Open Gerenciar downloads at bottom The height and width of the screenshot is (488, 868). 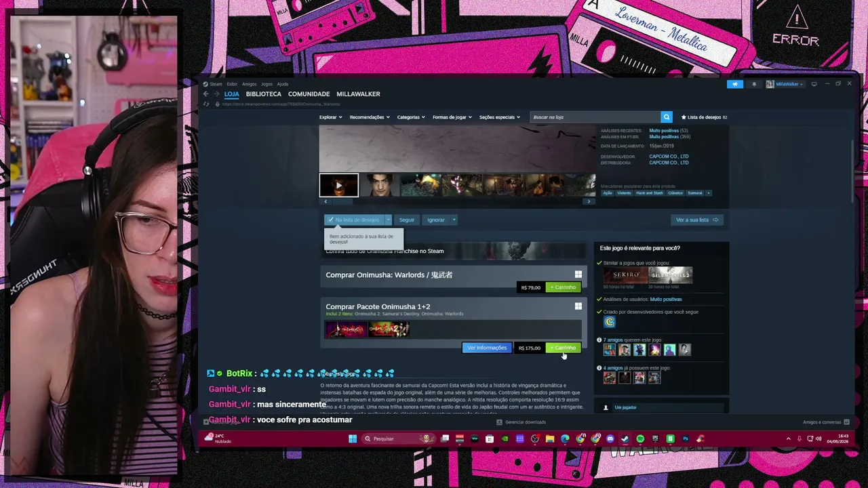pyautogui.click(x=521, y=422)
